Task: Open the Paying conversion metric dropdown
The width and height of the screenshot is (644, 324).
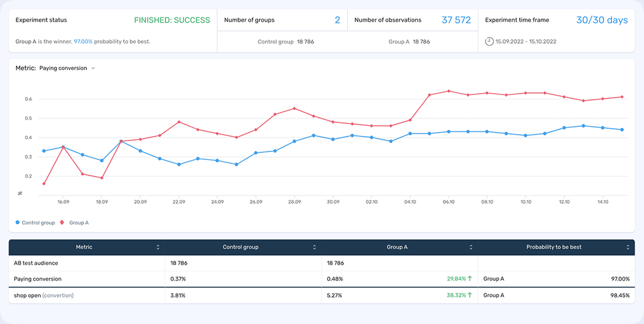Action: [67, 68]
